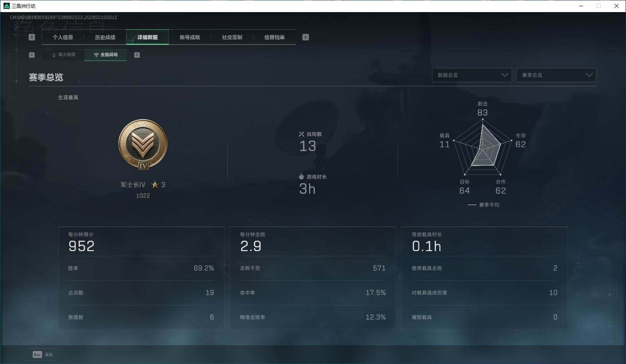Click the 游戏时长 3h value
The width and height of the screenshot is (626, 364).
coord(307,189)
